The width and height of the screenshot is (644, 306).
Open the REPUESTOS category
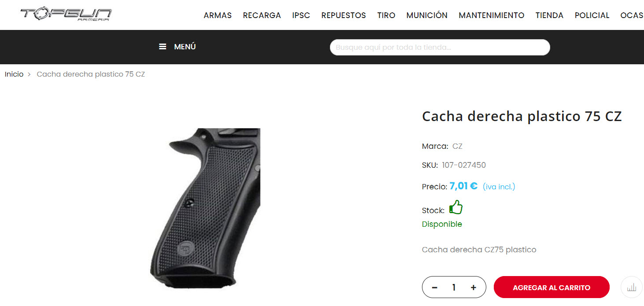(344, 15)
